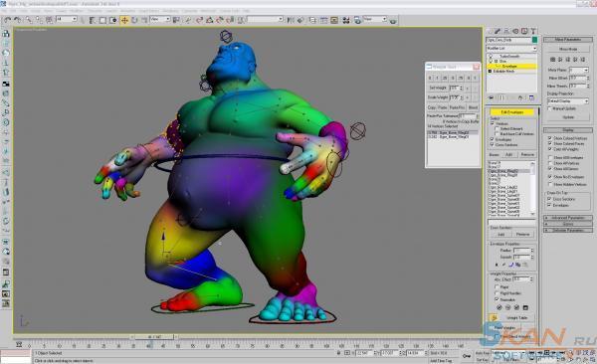The image size is (597, 364).
Task: Click the time slider on the timeline
Action: pos(153,337)
